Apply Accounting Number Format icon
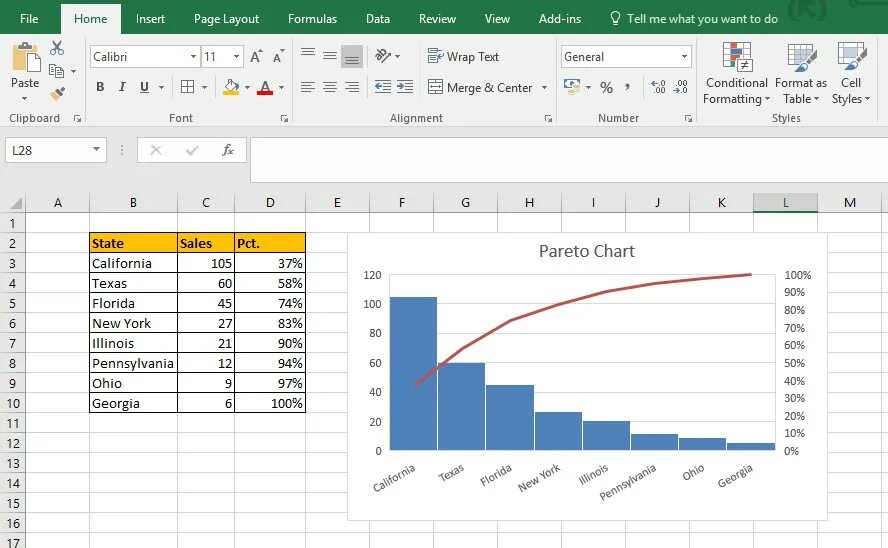This screenshot has width=888, height=548. pos(572,87)
